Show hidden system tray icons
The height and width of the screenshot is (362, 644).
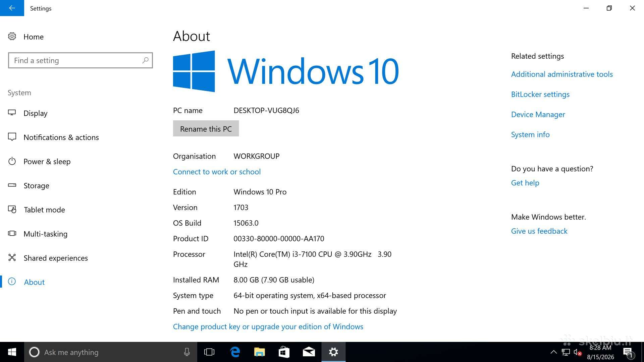[553, 352]
